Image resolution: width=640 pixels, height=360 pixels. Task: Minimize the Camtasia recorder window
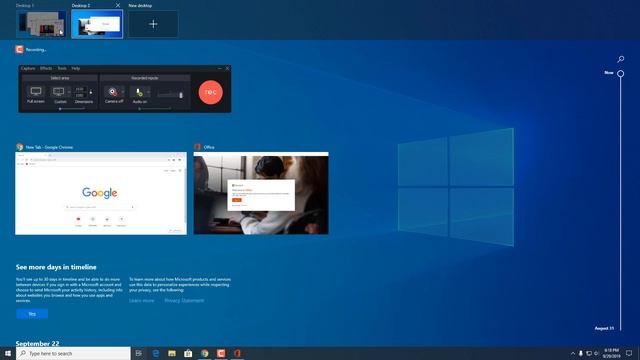[220, 69]
